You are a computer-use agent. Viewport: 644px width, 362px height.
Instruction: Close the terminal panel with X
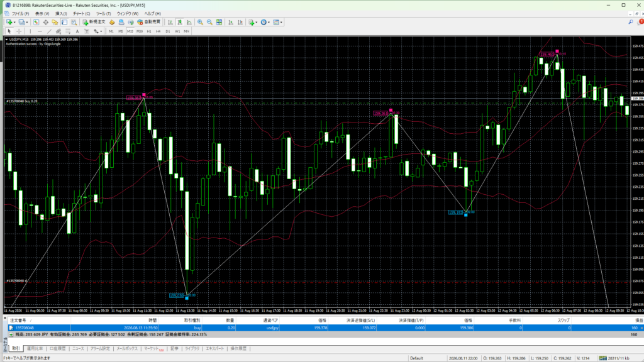coord(5,317)
